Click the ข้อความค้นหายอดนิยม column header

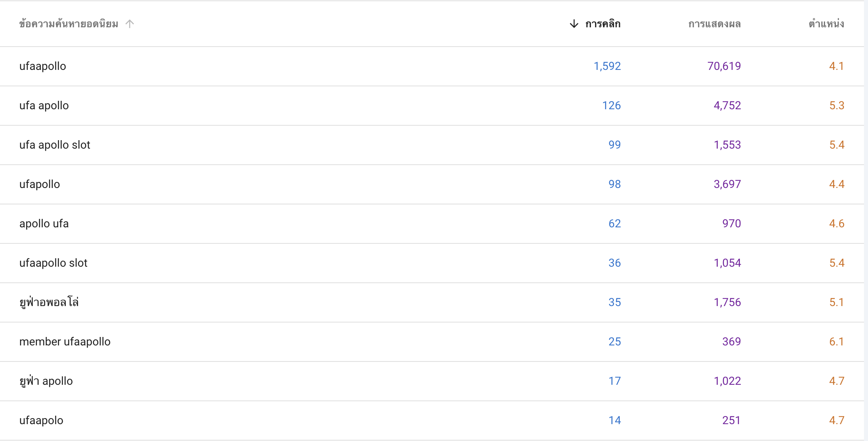tap(69, 24)
